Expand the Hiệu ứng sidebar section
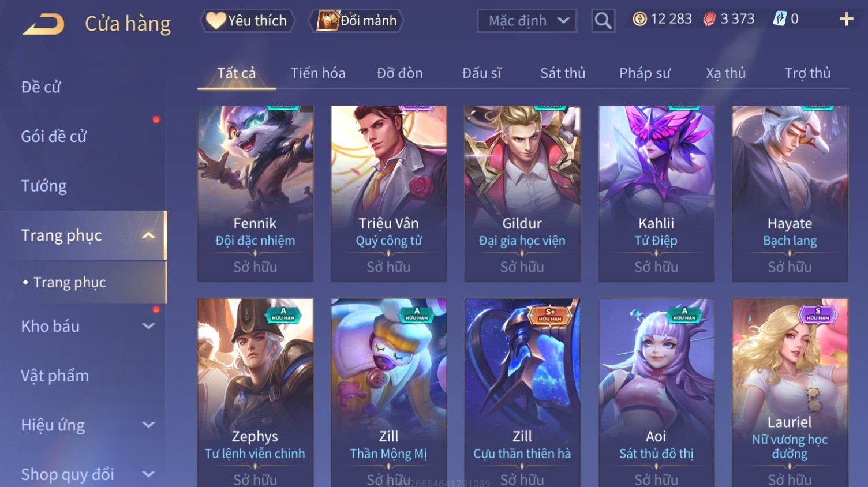Viewport: 868px width, 487px height. pyautogui.click(x=148, y=425)
